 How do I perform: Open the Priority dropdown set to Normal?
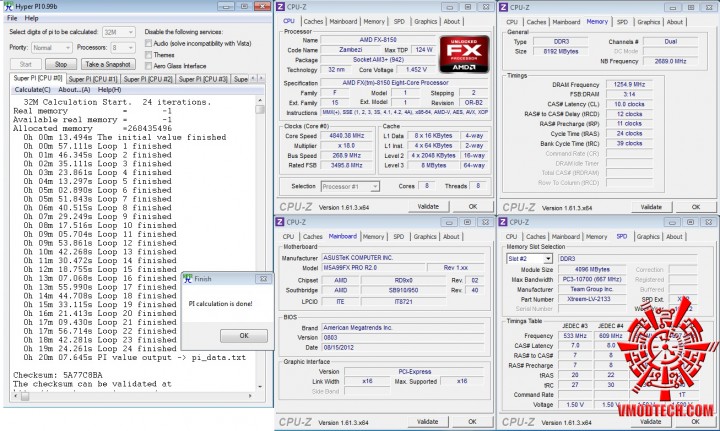pyautogui.click(x=52, y=48)
